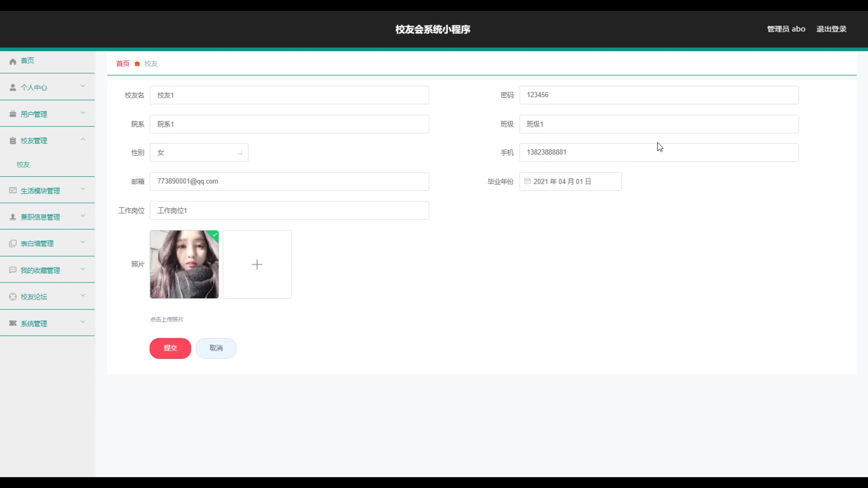Expand the 系统管理 menu chevron
The image size is (868, 488).
[x=83, y=322]
